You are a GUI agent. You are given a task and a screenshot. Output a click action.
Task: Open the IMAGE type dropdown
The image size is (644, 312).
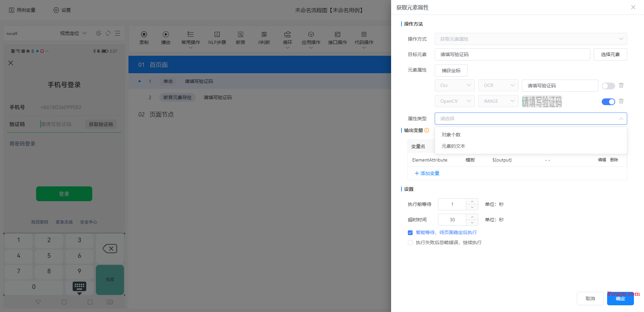[x=498, y=101]
